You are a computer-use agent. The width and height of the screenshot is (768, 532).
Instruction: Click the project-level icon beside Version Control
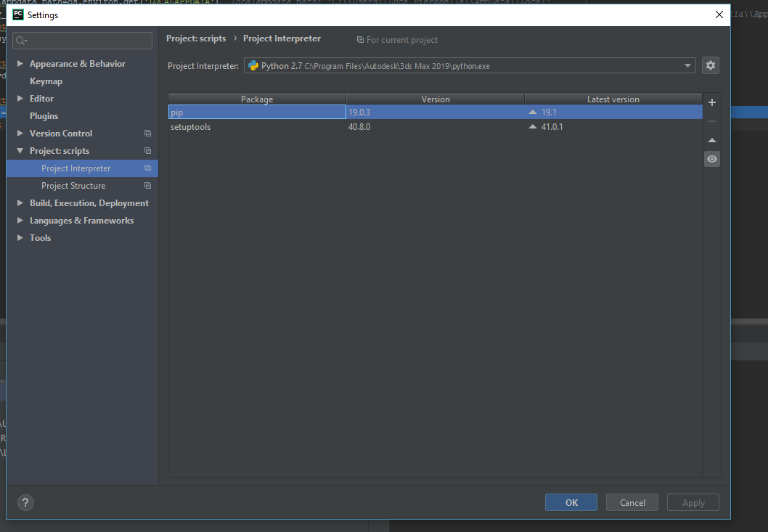coord(147,134)
